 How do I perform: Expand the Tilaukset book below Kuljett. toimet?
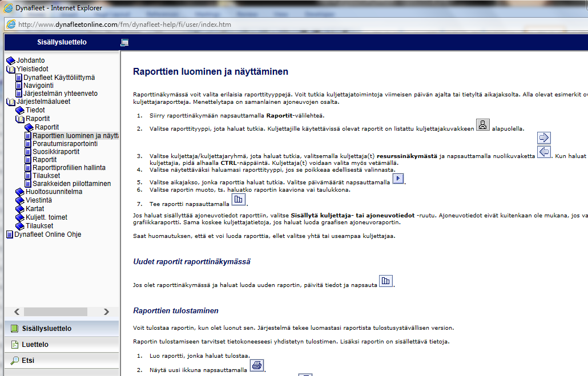click(20, 226)
